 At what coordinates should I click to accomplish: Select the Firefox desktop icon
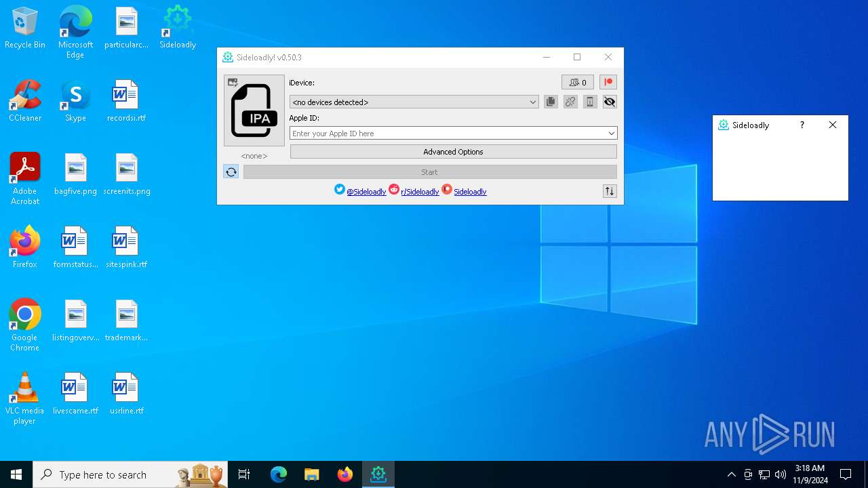25,247
